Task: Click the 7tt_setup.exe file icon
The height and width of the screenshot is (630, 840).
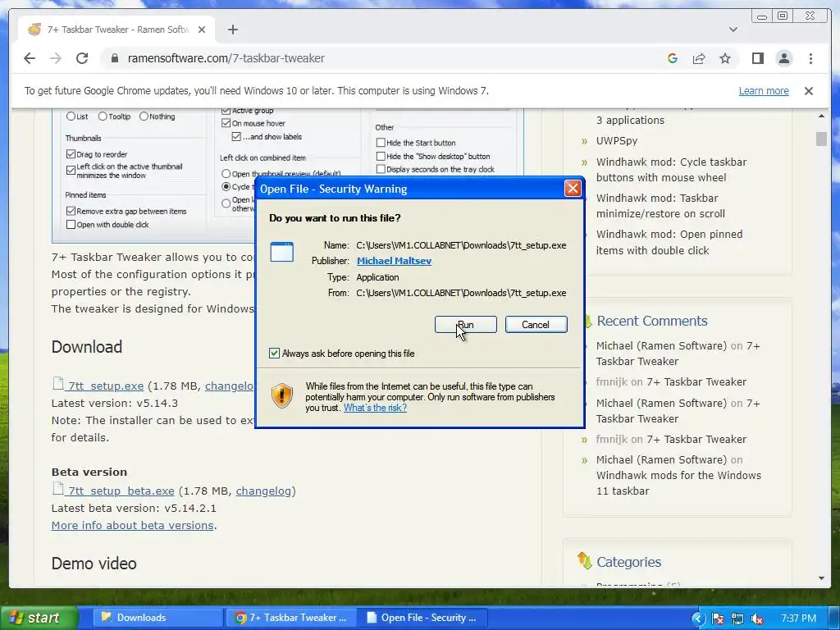Action: click(58, 383)
